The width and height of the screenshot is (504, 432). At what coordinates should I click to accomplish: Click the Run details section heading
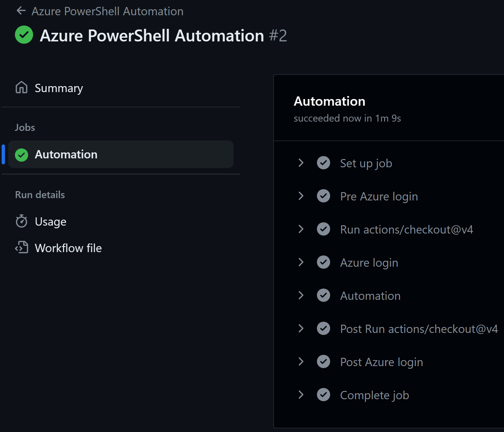pos(40,195)
